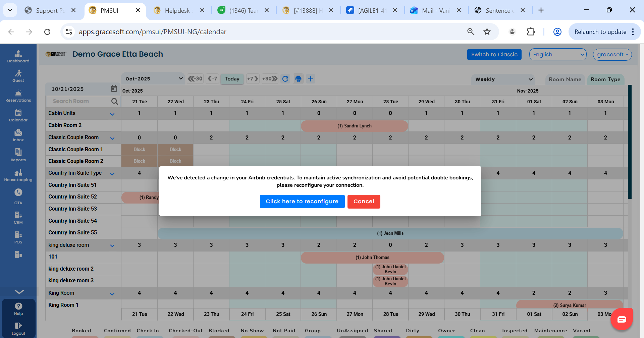
Task: Open Guest section in sidebar
Action: coord(18,76)
